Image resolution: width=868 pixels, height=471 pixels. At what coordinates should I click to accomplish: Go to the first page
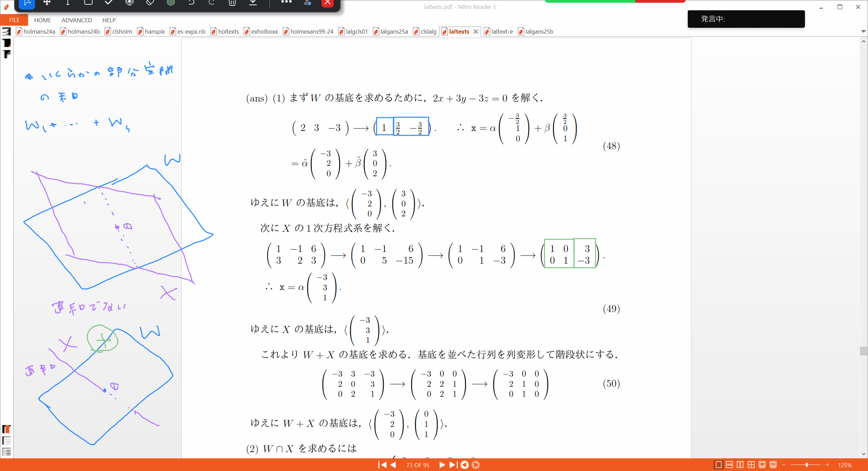click(x=382, y=465)
